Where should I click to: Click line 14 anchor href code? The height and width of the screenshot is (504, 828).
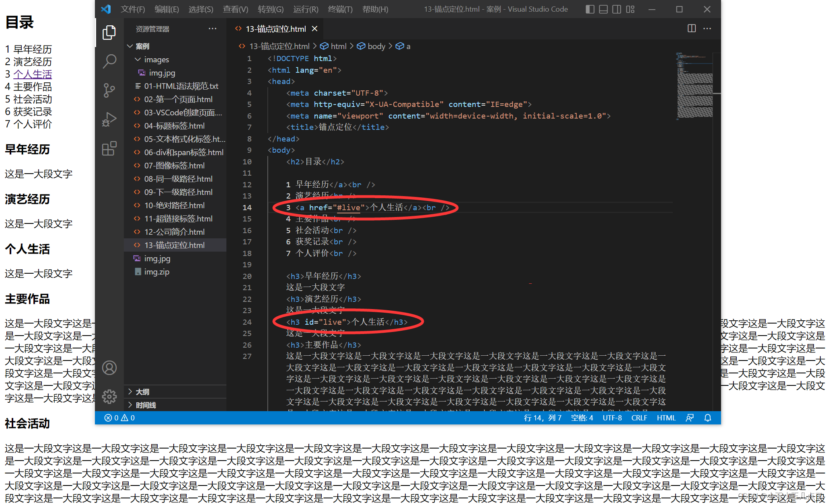pos(372,207)
